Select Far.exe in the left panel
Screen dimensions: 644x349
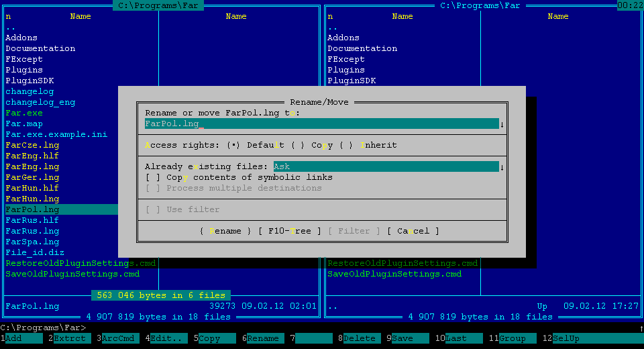24,113
